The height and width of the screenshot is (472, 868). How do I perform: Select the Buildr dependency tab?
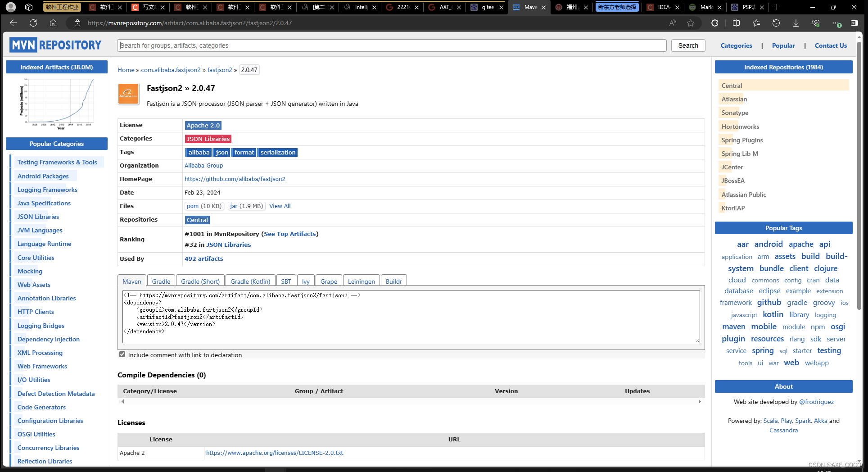(x=393, y=281)
